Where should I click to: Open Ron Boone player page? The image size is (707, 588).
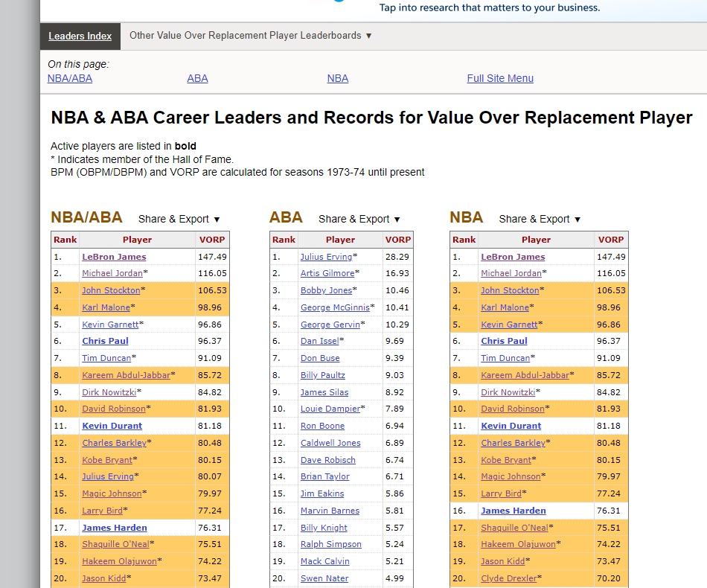pyautogui.click(x=322, y=426)
